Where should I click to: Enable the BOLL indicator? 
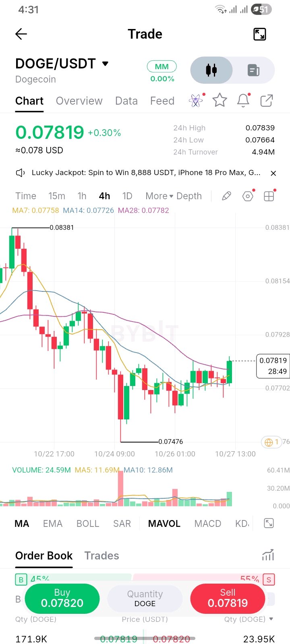(88, 524)
